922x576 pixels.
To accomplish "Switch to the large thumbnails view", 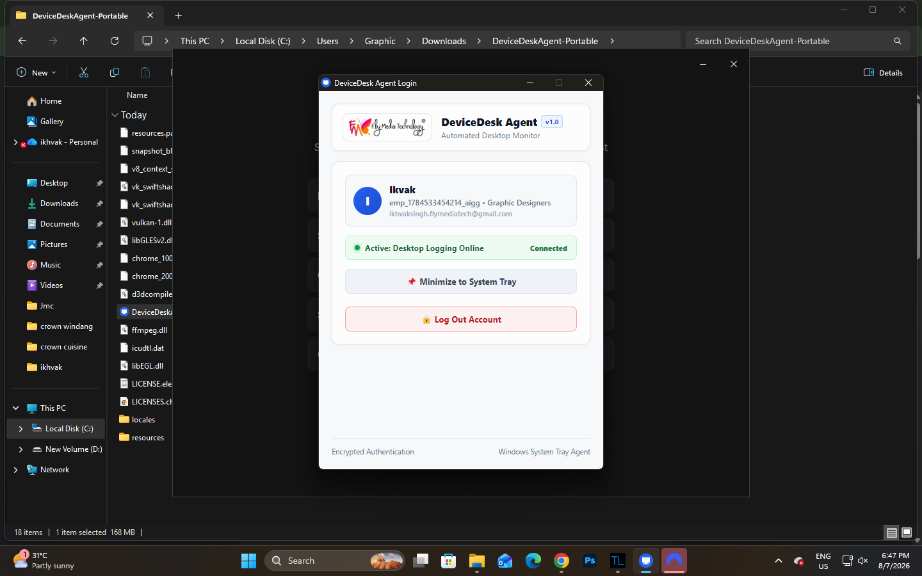I will pyautogui.click(x=907, y=532).
